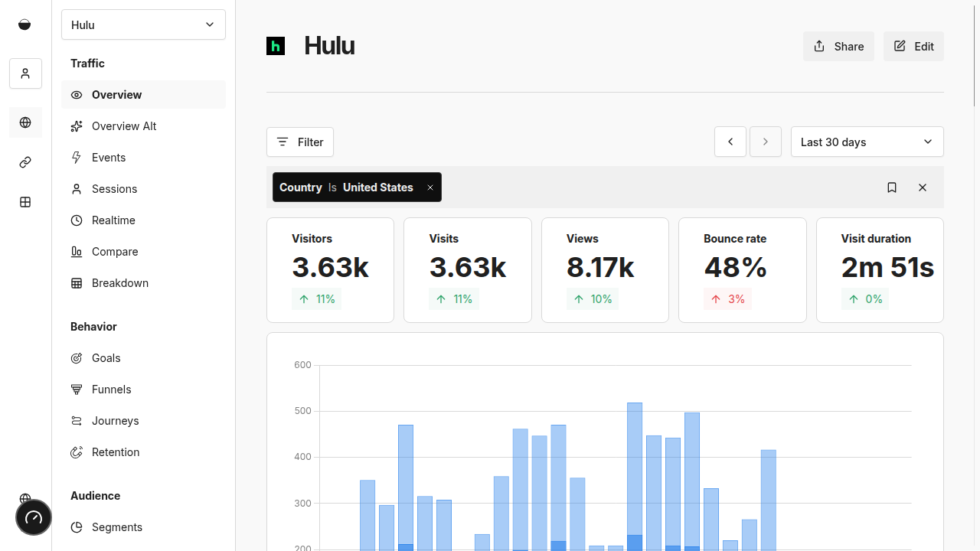
Task: Click the Traffic section heading
Action: coord(87,64)
